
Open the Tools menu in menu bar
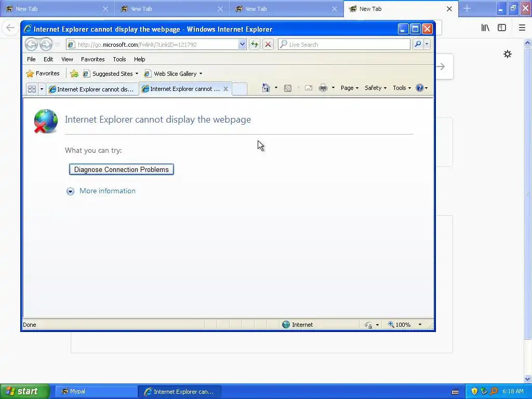coord(119,59)
